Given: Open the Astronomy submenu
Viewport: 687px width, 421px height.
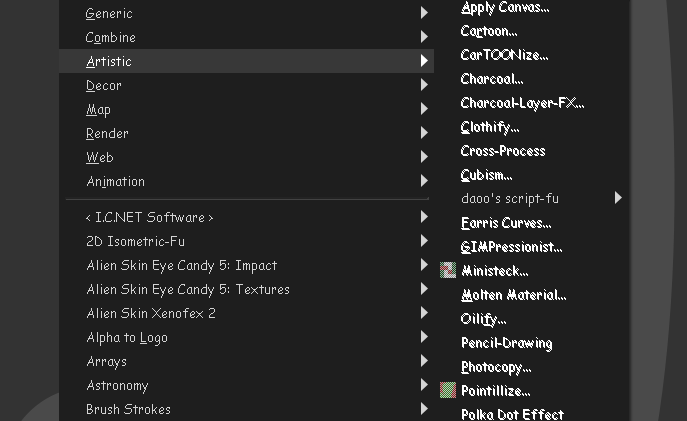Looking at the screenshot, I should point(247,386).
